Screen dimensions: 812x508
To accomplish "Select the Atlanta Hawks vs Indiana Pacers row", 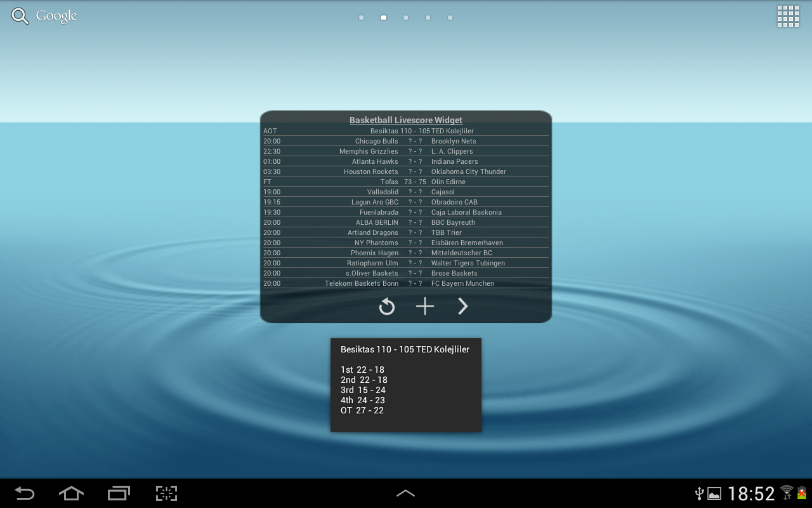I will point(406,161).
